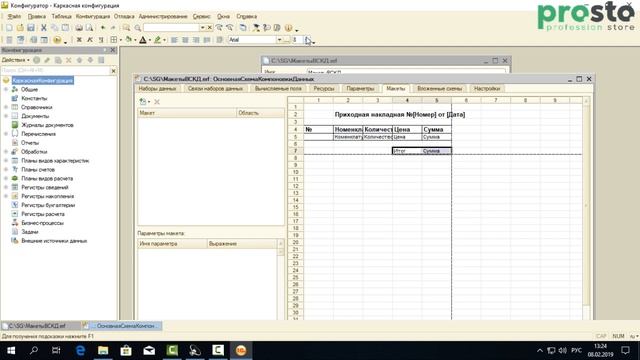Align cell text left

174,40
